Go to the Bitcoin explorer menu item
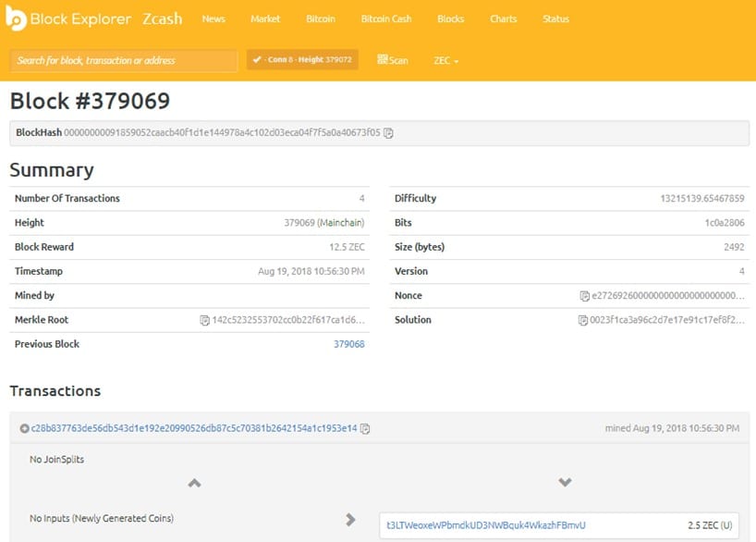The height and width of the screenshot is (542, 756). [x=321, y=18]
